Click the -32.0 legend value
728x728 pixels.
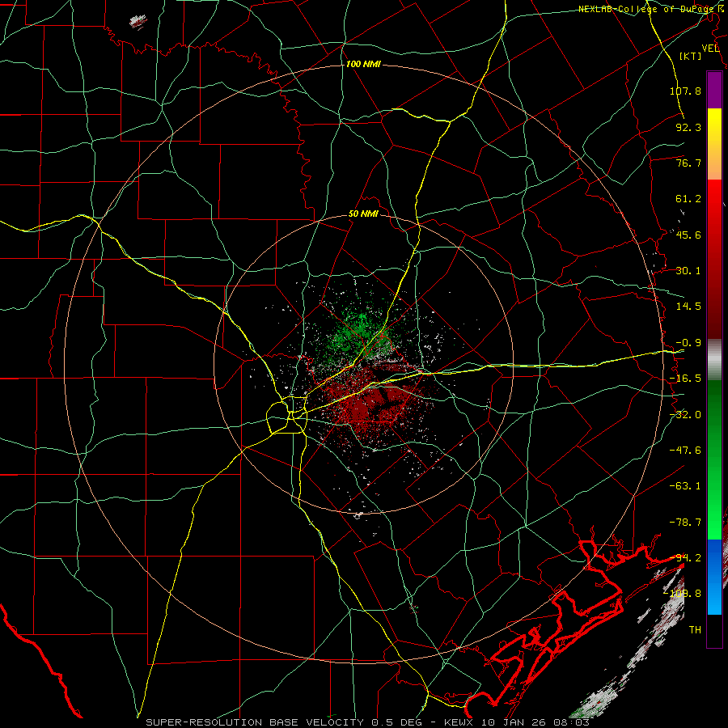click(x=685, y=415)
